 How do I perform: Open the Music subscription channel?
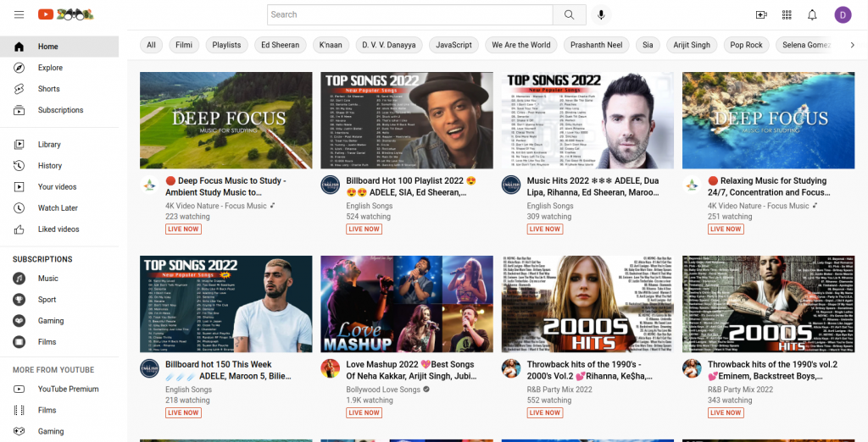pos(47,279)
